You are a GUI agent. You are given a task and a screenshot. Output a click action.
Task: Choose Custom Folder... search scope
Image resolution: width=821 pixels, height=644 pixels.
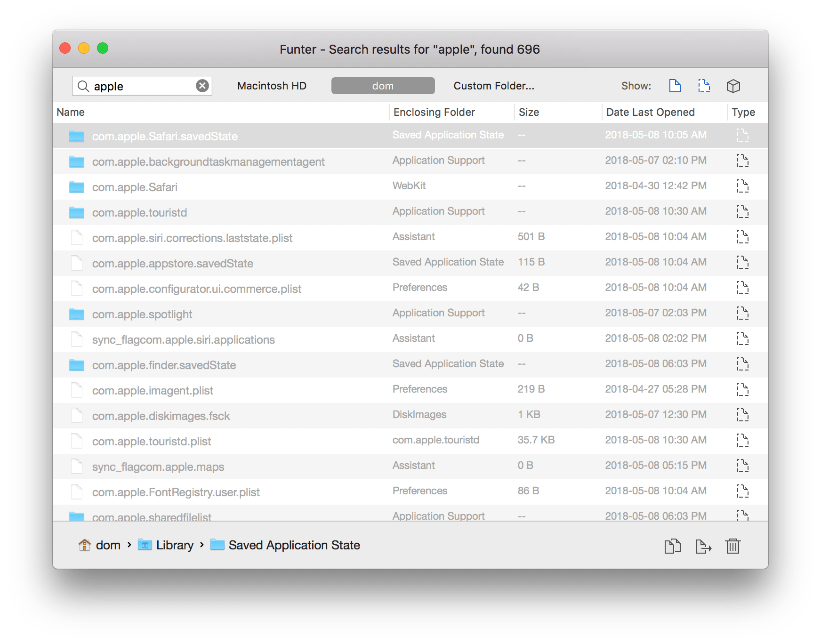494,86
